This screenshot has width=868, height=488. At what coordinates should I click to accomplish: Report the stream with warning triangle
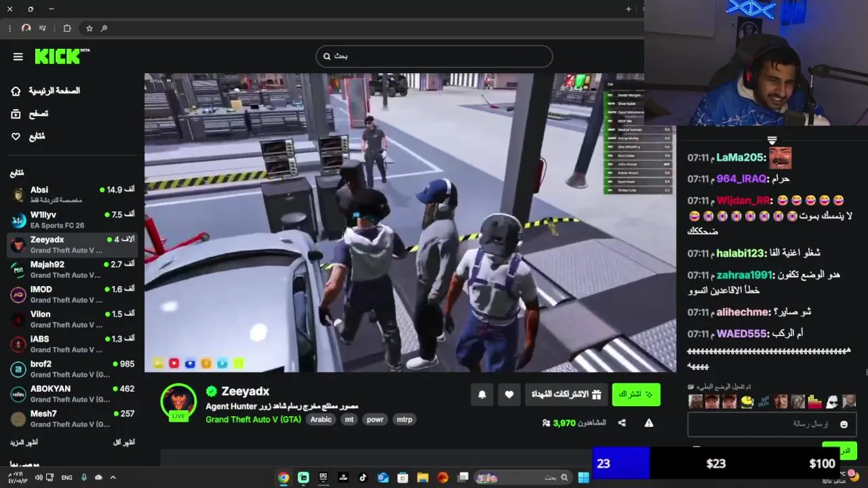[649, 423]
